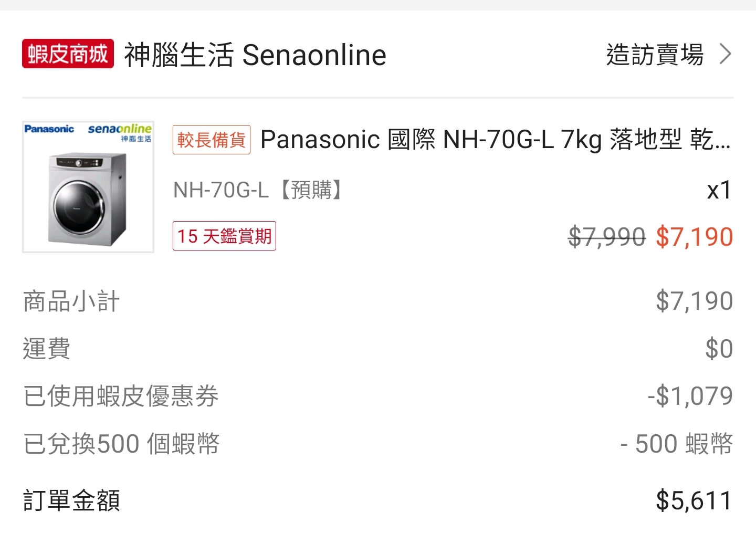
Task: Open the Panasonic dryer product thumbnail
Action: (x=88, y=187)
